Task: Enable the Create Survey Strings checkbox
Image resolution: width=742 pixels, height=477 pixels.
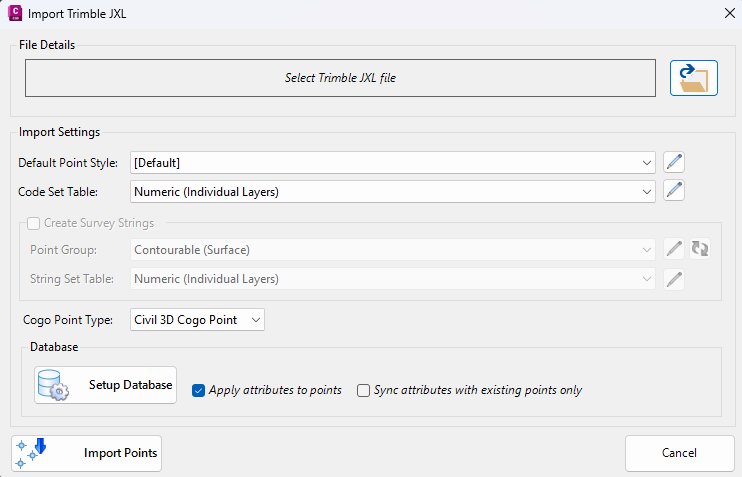Action: pyautogui.click(x=34, y=223)
